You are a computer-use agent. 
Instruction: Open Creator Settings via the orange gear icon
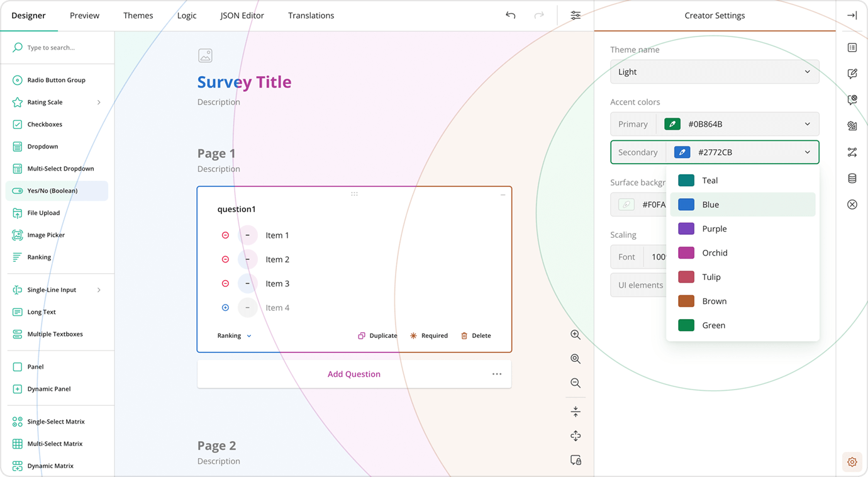tap(852, 461)
